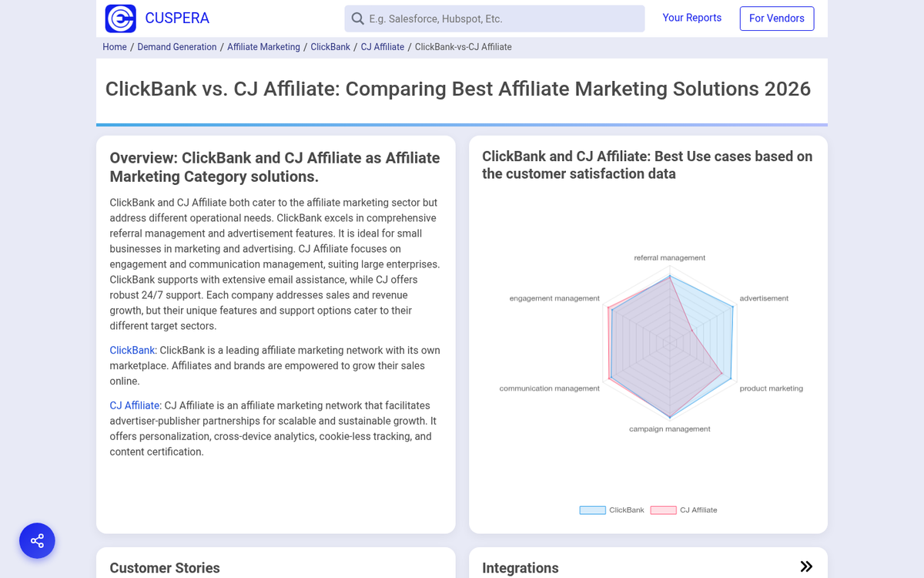The width and height of the screenshot is (924, 578).
Task: Click the Customer Stories heading
Action: click(164, 567)
